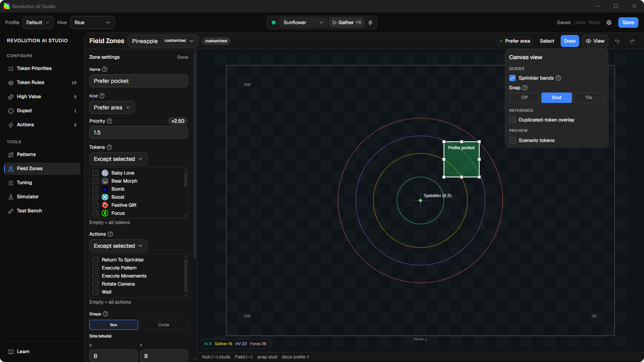Open Test Bench in the sidebar

click(42, 211)
